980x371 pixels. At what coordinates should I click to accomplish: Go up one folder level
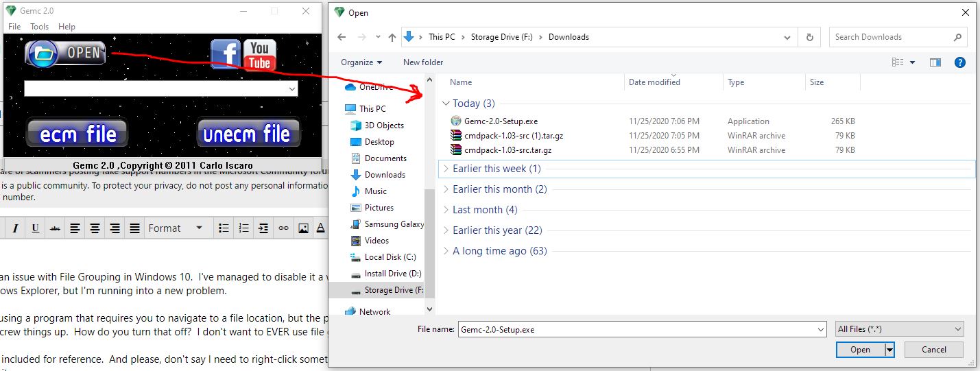point(392,37)
